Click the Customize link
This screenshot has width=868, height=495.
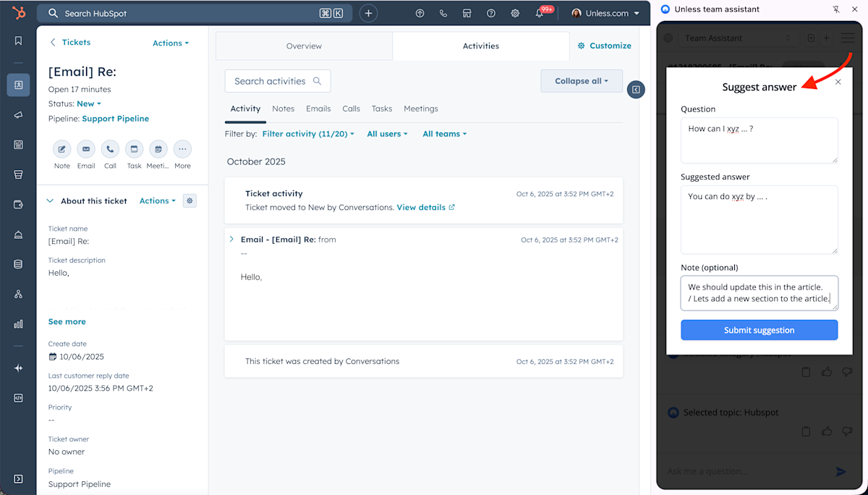pyautogui.click(x=605, y=46)
